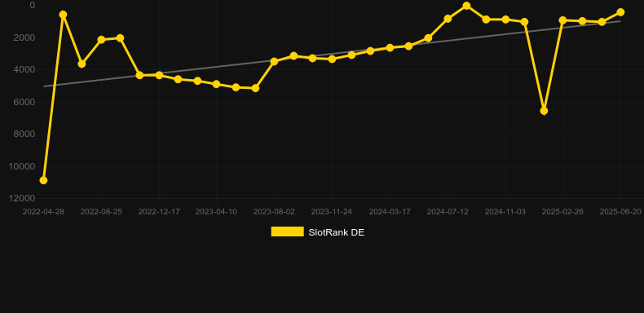
Task: Click the highest-ranked data point touching 0
Action: coord(466,6)
